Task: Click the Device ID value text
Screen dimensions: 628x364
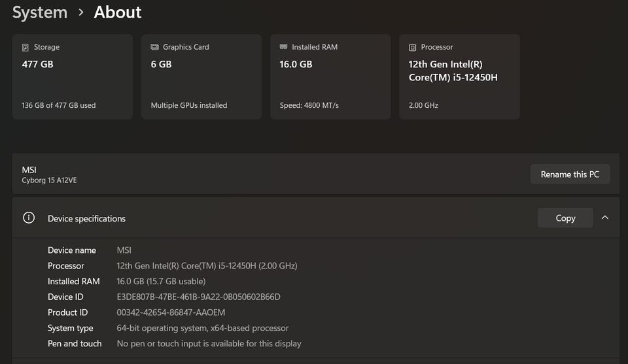Action: 198,297
